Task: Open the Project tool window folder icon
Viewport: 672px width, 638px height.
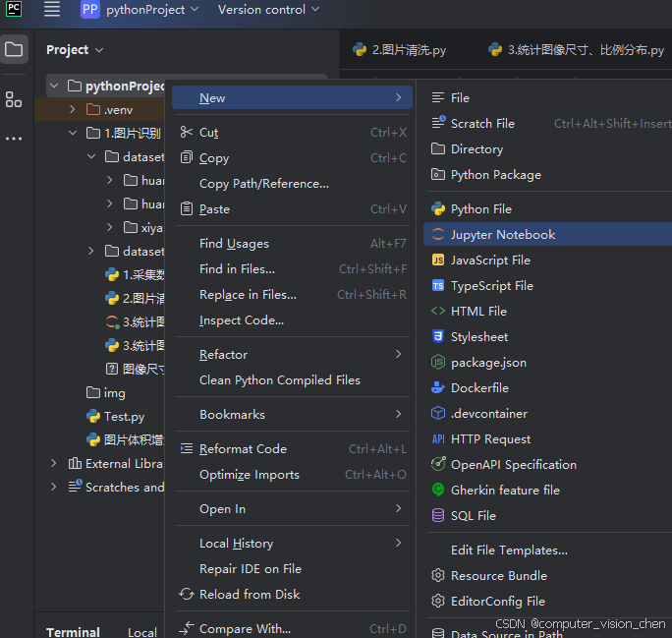Action: point(14,49)
